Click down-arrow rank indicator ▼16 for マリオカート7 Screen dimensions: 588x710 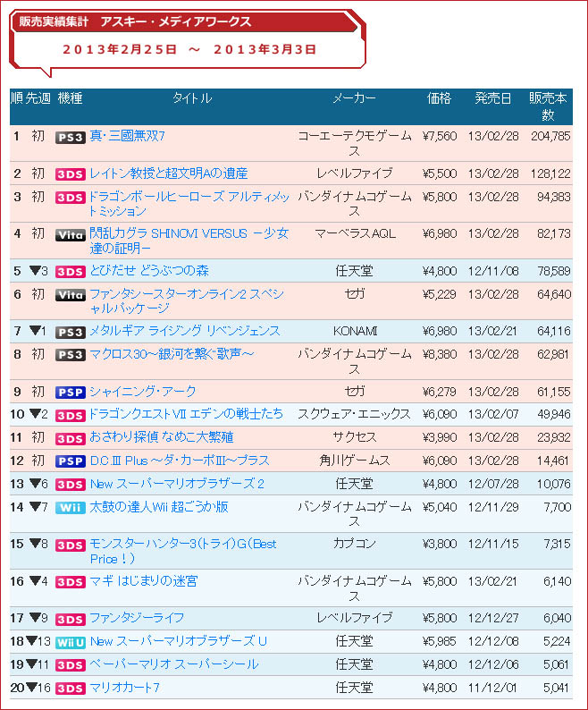[x=38, y=688]
